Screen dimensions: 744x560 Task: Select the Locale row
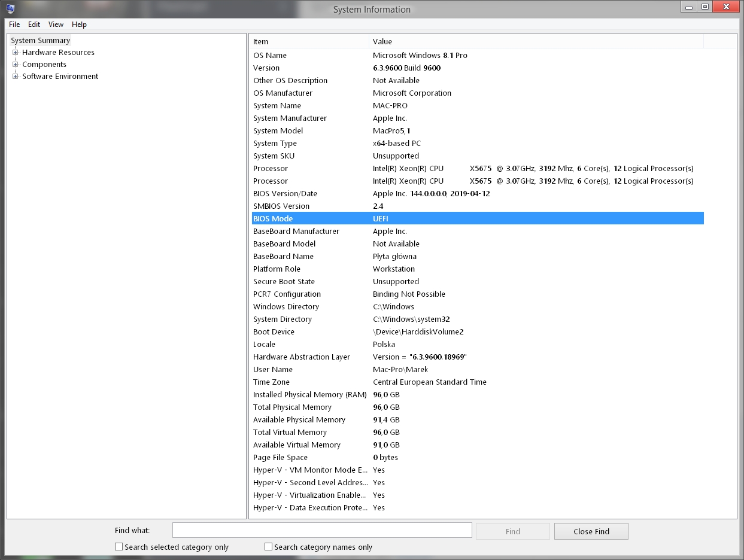tap(478, 345)
